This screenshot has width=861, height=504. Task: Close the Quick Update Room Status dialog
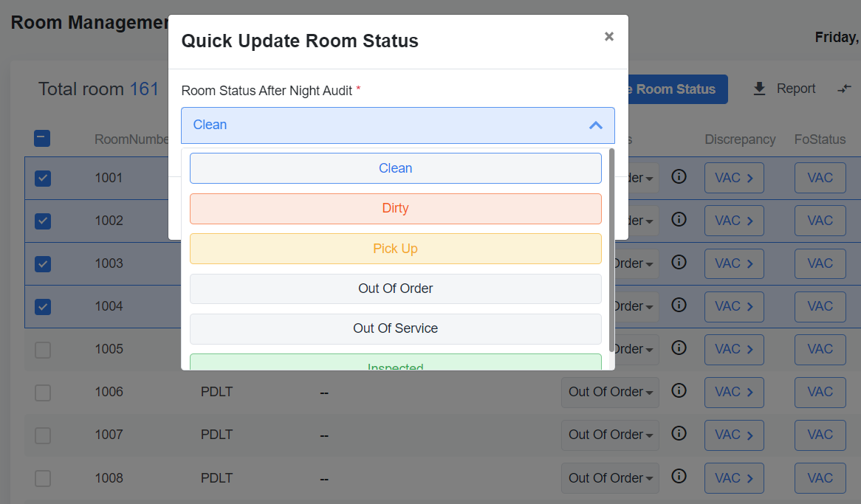pyautogui.click(x=608, y=37)
